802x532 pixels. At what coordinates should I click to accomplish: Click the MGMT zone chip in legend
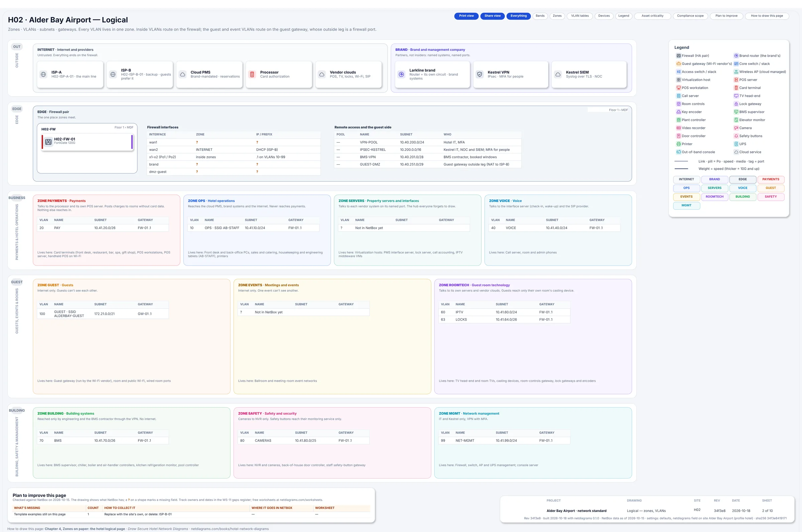[x=686, y=206]
